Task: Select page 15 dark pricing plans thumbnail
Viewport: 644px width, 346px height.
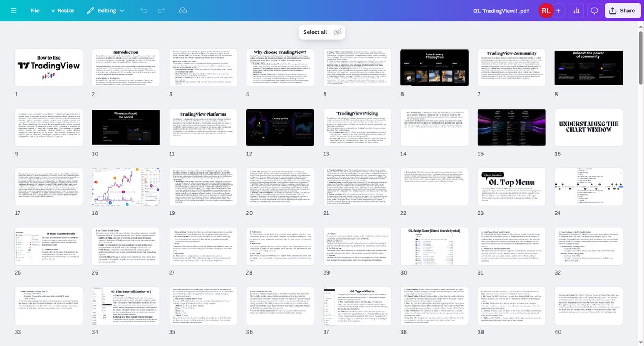Action: (511, 127)
